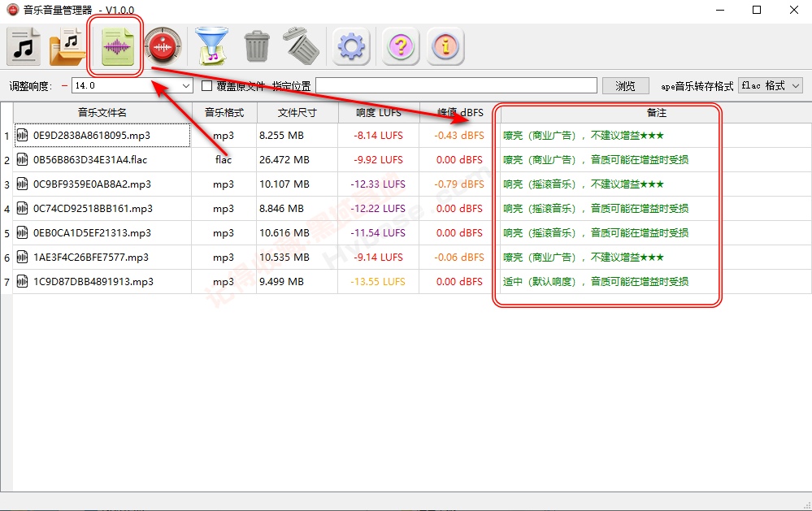Click file icon of 0C74CD92518BB161.mp3
812x511 pixels.
(22, 209)
